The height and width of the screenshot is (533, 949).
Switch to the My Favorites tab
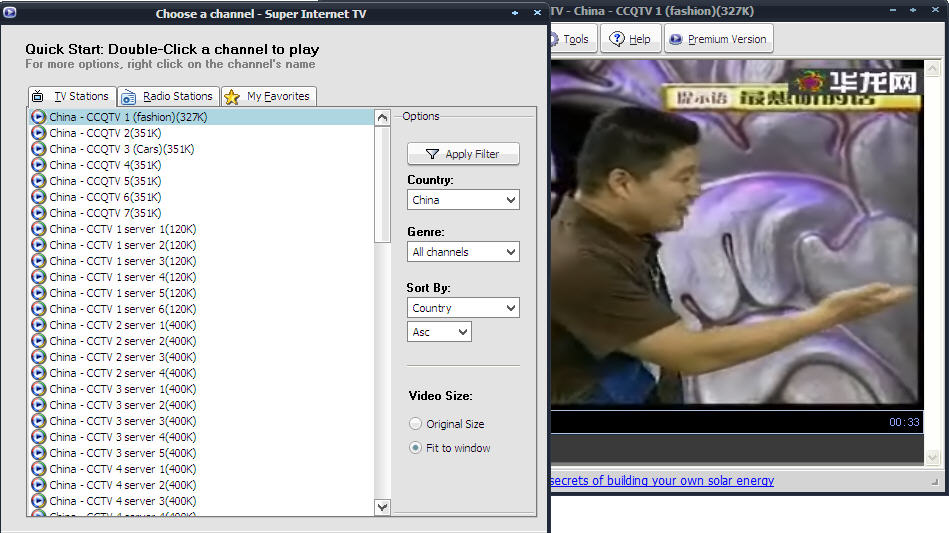(278, 96)
